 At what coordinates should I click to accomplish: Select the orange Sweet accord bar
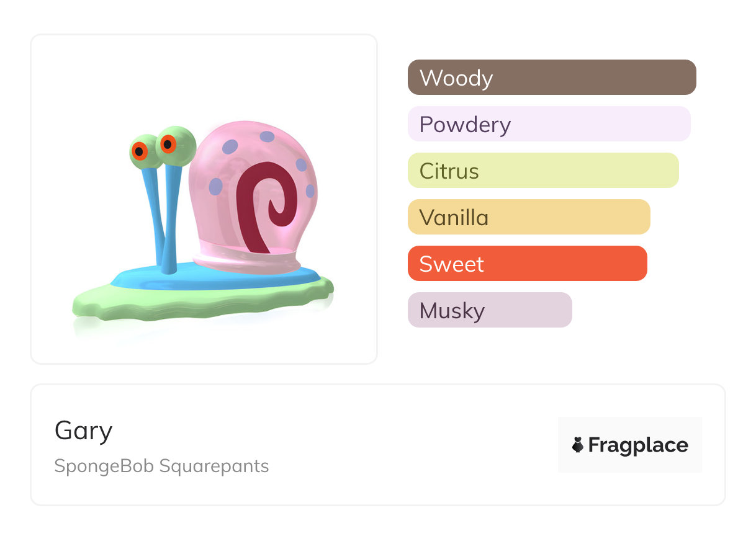click(x=527, y=264)
